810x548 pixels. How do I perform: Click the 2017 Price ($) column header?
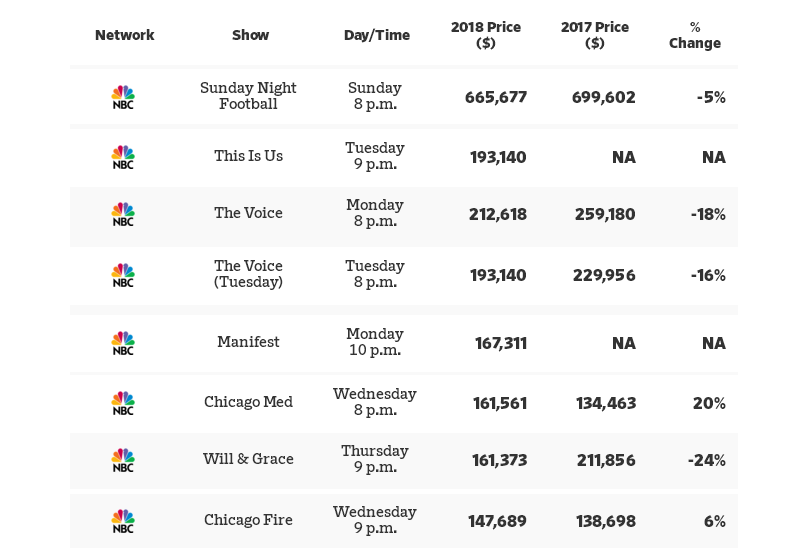[595, 35]
